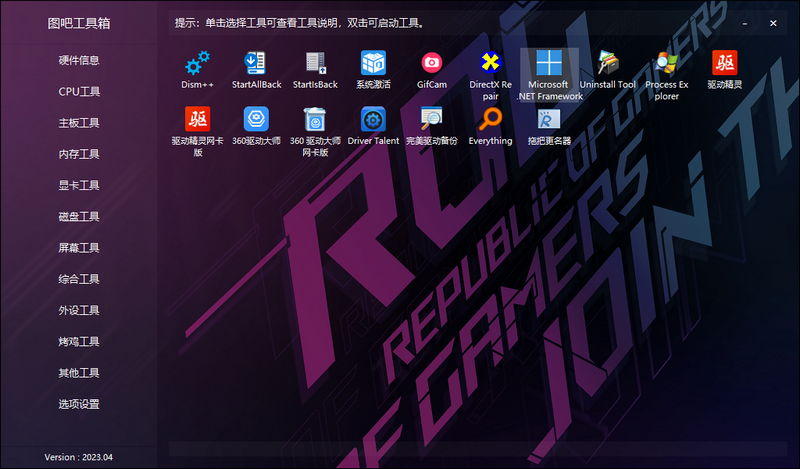The height and width of the screenshot is (469, 800).
Task: Select the 完美驱动备份 icon
Action: point(432,119)
